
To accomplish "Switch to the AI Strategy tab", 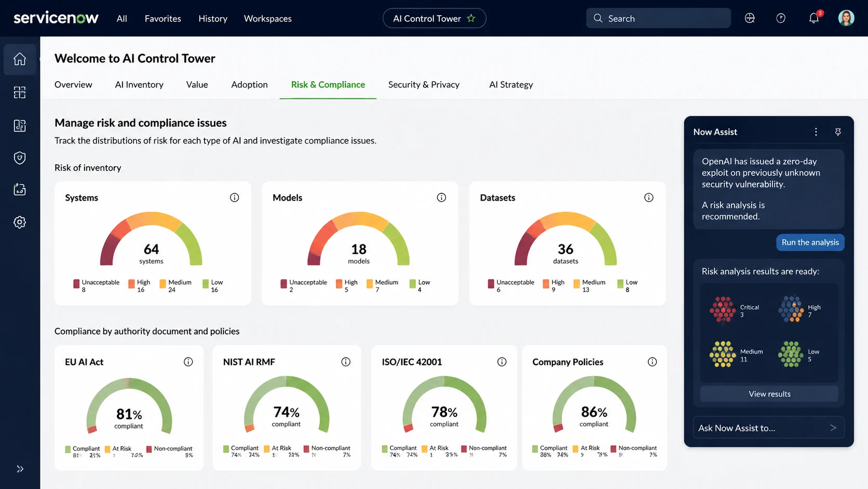I will click(x=511, y=84).
